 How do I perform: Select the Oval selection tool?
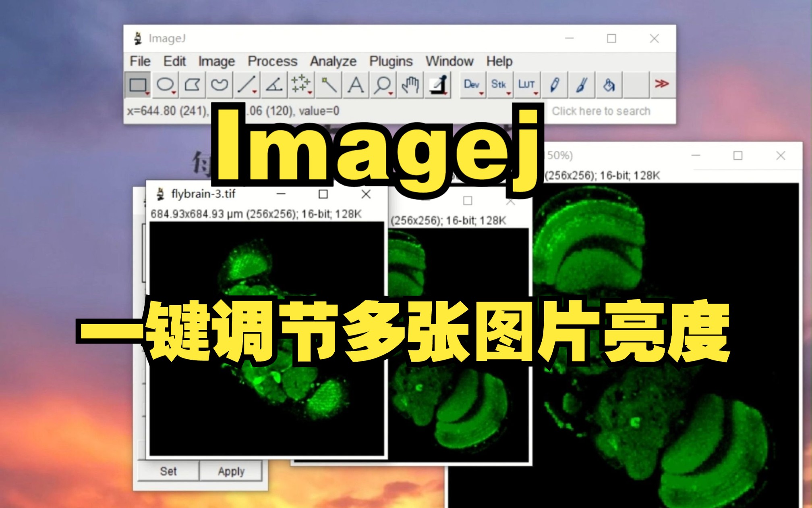[165, 85]
